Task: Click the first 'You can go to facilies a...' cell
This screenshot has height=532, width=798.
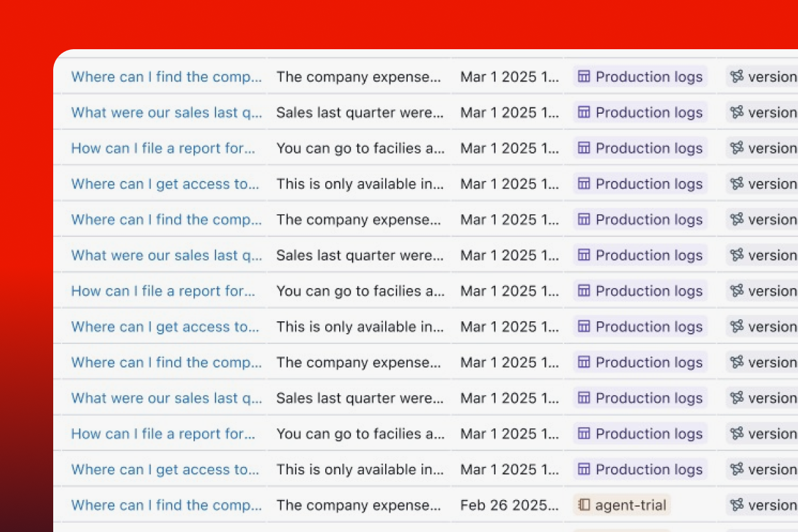Action: click(x=360, y=148)
